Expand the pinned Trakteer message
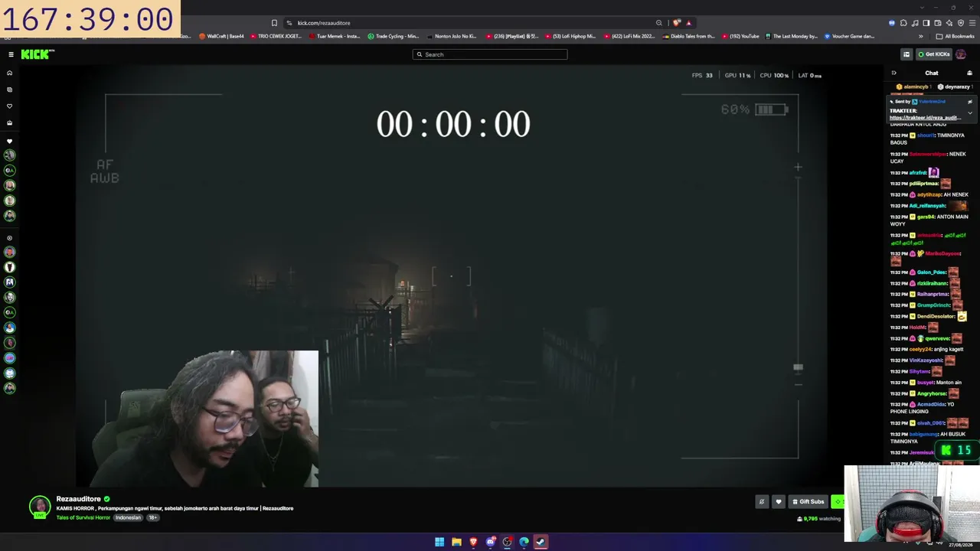This screenshot has height=551, width=980. 970,113
